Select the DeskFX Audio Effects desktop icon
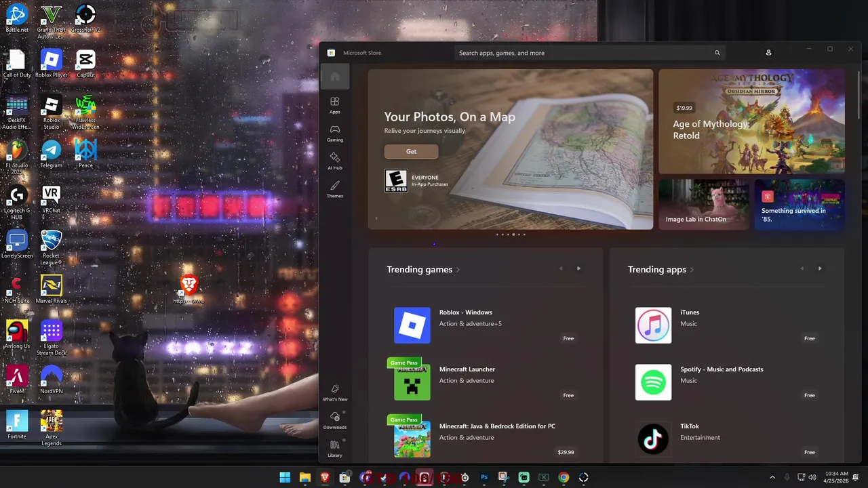 click(17, 112)
